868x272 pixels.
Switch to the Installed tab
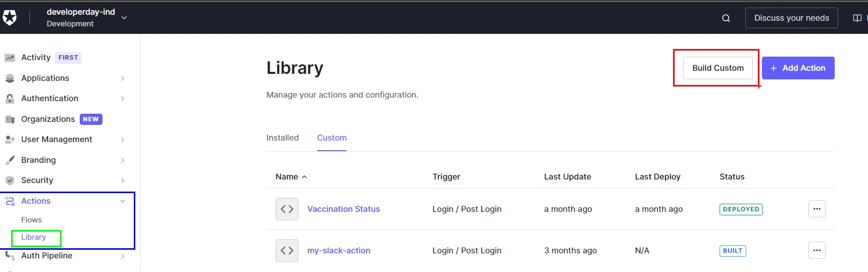(282, 138)
